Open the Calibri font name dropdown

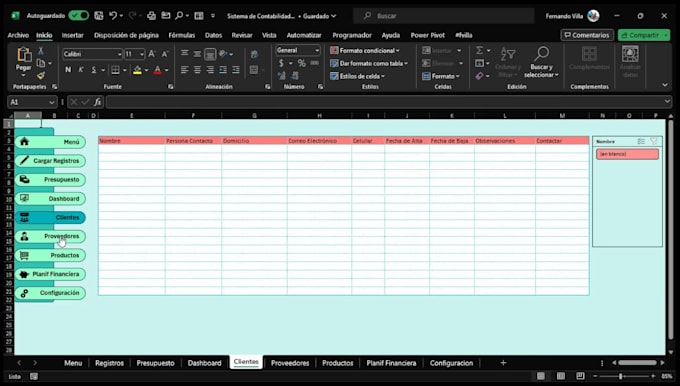click(119, 54)
